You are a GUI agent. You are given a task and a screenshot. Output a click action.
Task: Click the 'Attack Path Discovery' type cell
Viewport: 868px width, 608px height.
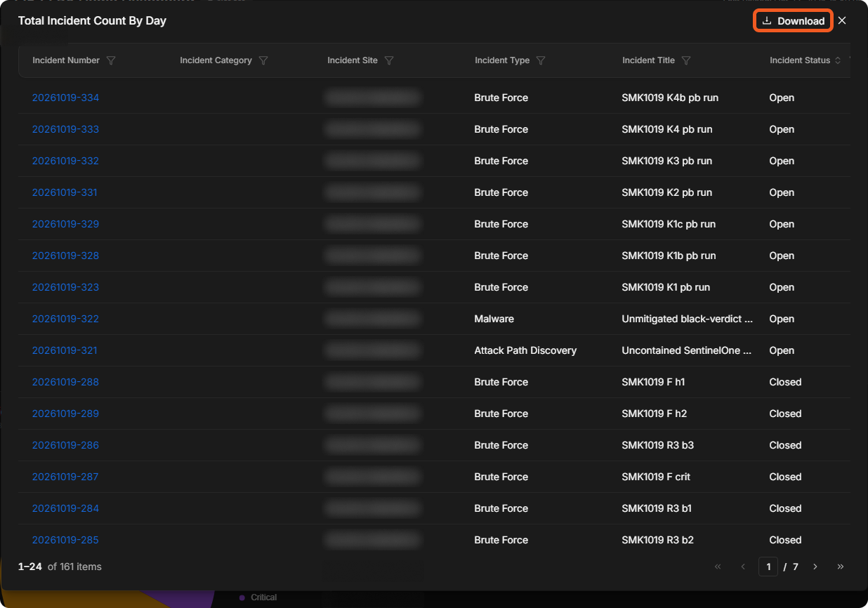click(525, 350)
